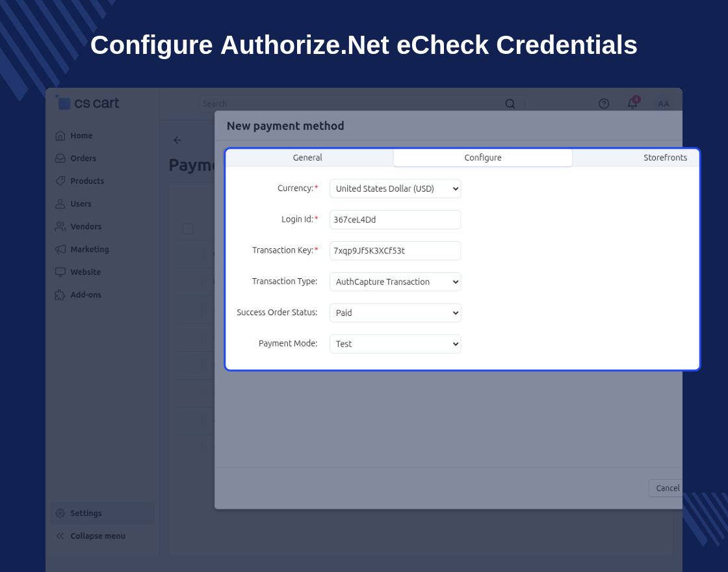Open the Vendors section
The height and width of the screenshot is (572, 728).
pyautogui.click(x=86, y=227)
